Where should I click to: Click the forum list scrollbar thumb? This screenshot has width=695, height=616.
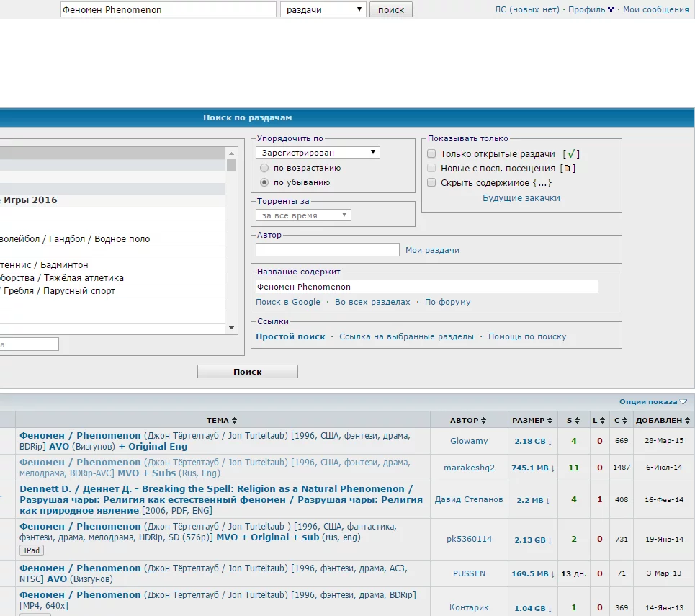[x=231, y=165]
